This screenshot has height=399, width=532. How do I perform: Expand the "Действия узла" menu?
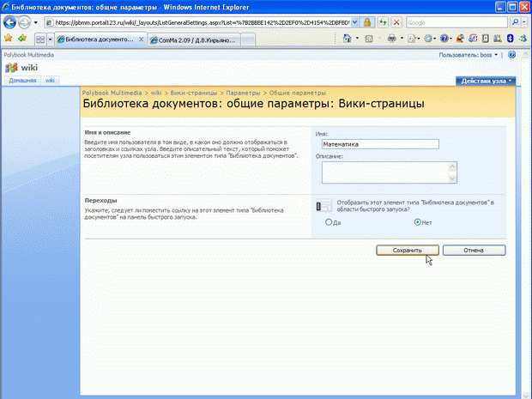tap(486, 81)
